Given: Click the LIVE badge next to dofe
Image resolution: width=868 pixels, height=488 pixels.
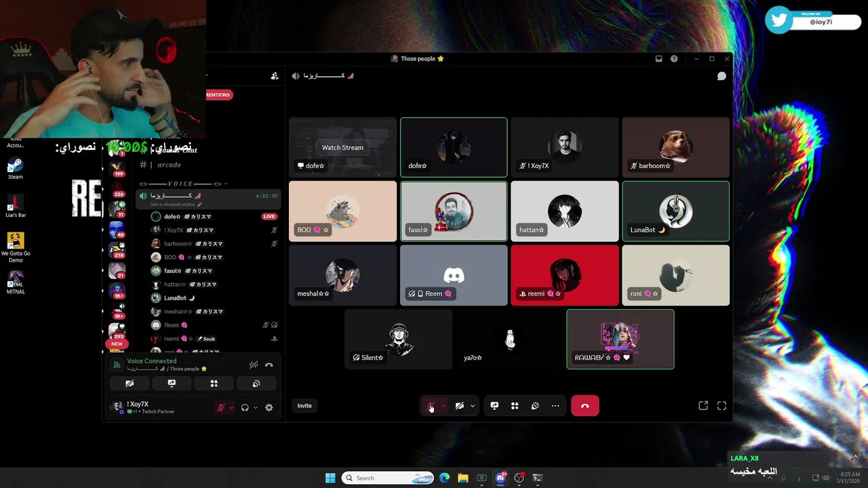Looking at the screenshot, I should tap(269, 216).
